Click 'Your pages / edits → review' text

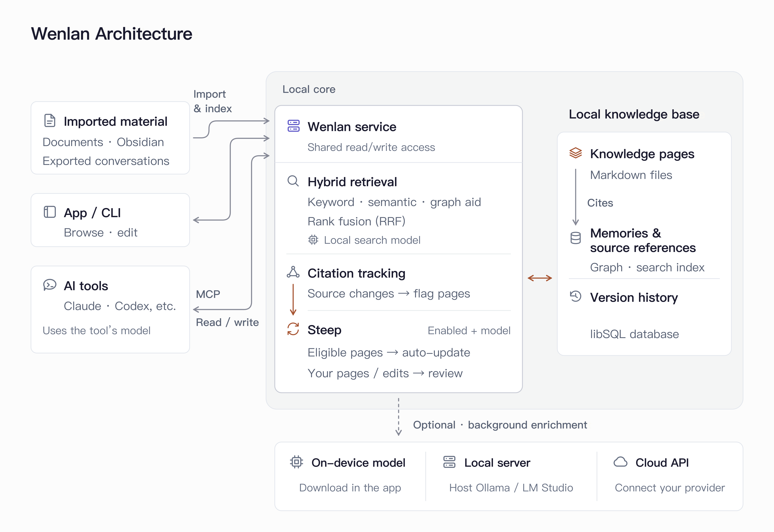point(385,373)
